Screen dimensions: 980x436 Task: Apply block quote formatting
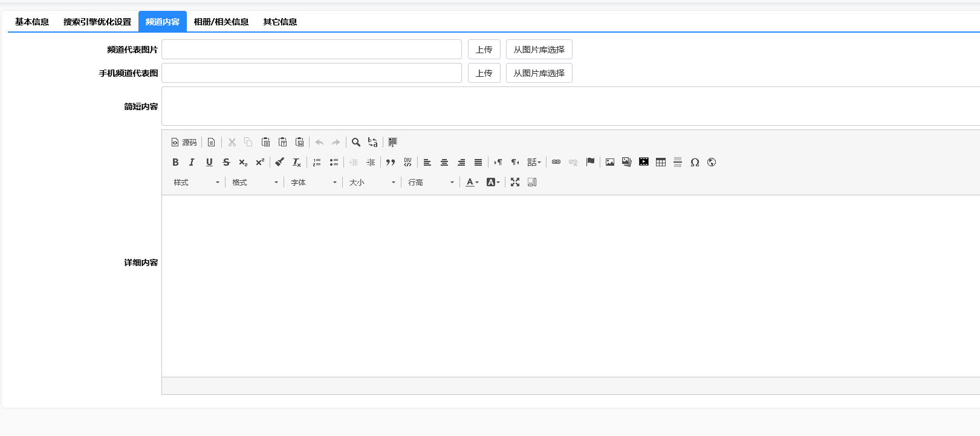pyautogui.click(x=391, y=162)
